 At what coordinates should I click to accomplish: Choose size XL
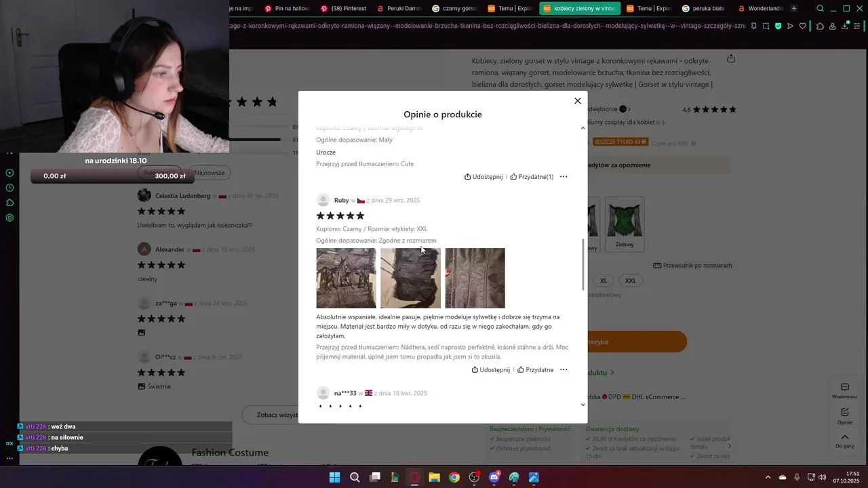[604, 281]
